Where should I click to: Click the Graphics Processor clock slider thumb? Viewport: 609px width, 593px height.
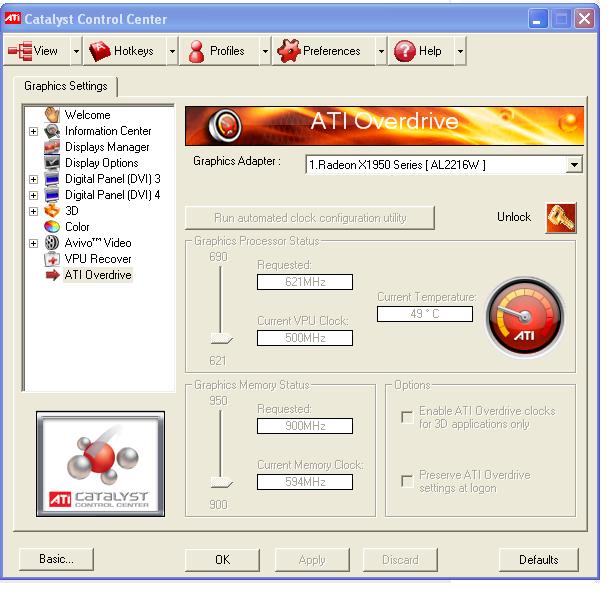[x=221, y=338]
